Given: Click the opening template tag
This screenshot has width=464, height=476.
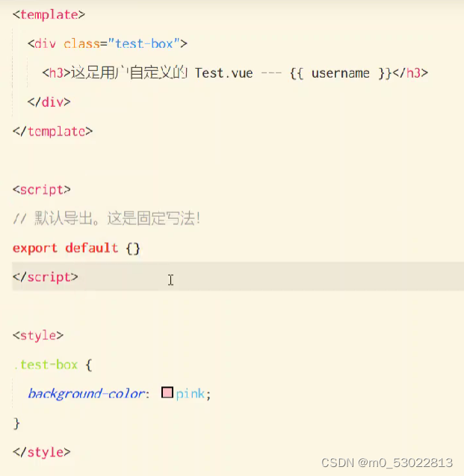Looking at the screenshot, I should click(49, 15).
